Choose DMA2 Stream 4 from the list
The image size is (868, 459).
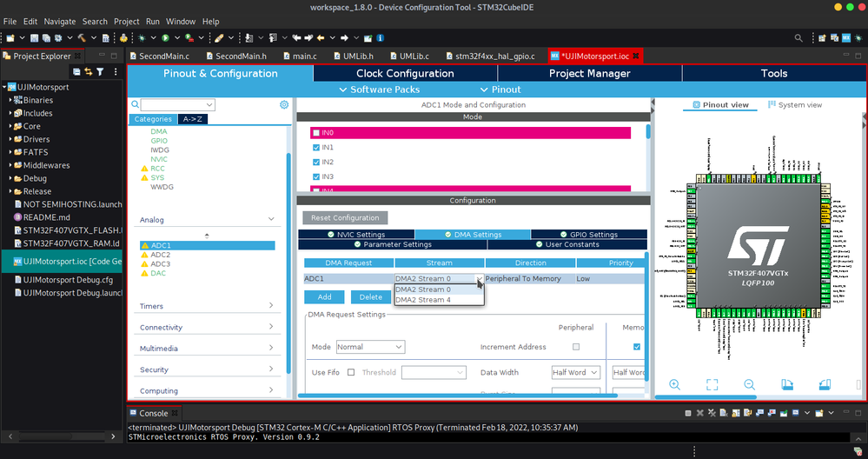point(439,300)
